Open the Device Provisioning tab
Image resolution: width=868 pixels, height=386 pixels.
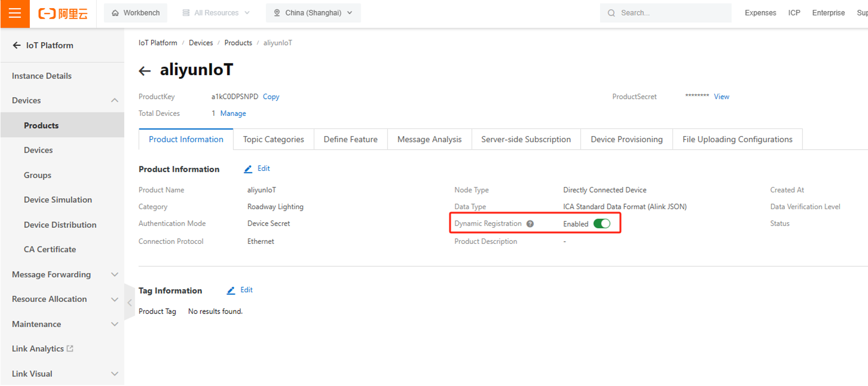coord(626,140)
